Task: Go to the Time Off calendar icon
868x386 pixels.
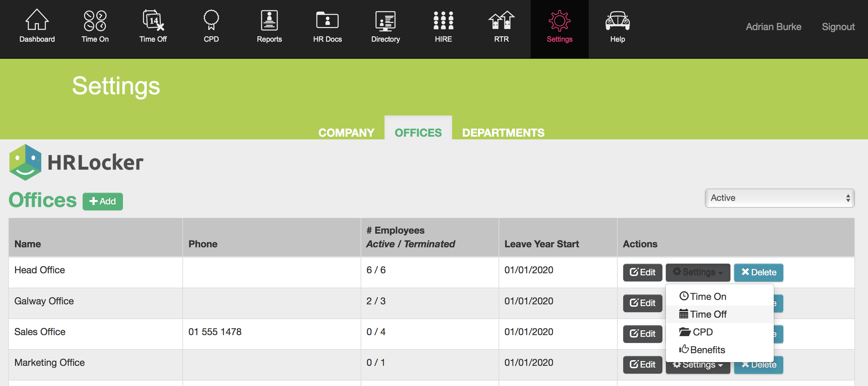Action: click(153, 20)
